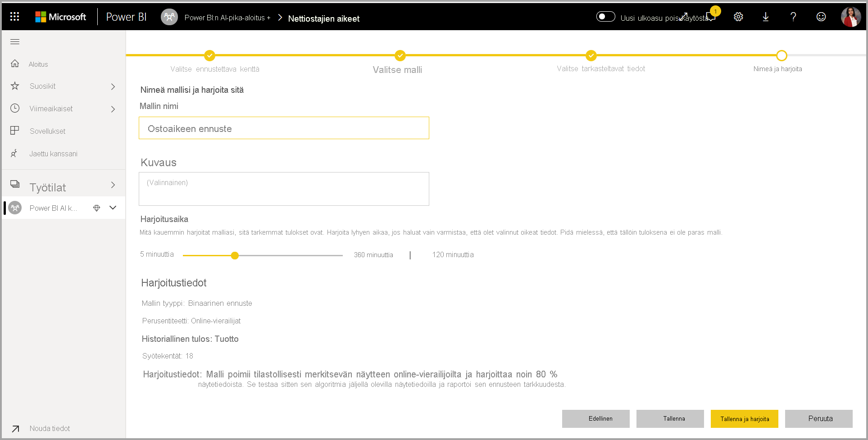868x440 pixels.
Task: Click the Microsoft logo
Action: point(60,17)
